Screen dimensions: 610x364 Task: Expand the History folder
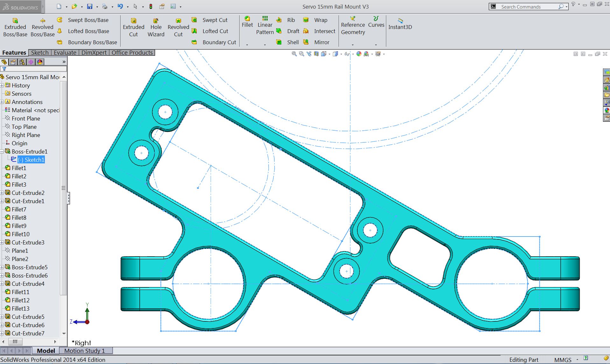(x=3, y=85)
